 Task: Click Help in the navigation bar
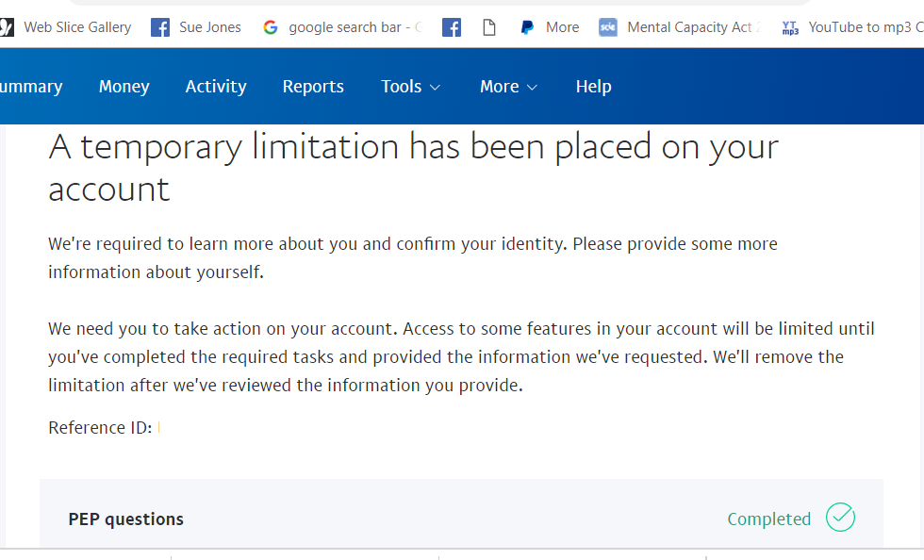593,86
